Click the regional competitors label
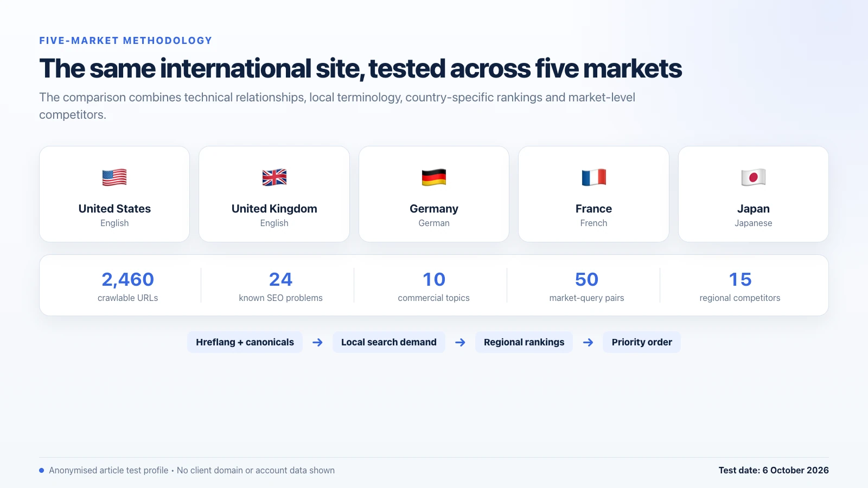This screenshot has height=488, width=868. coord(740,298)
